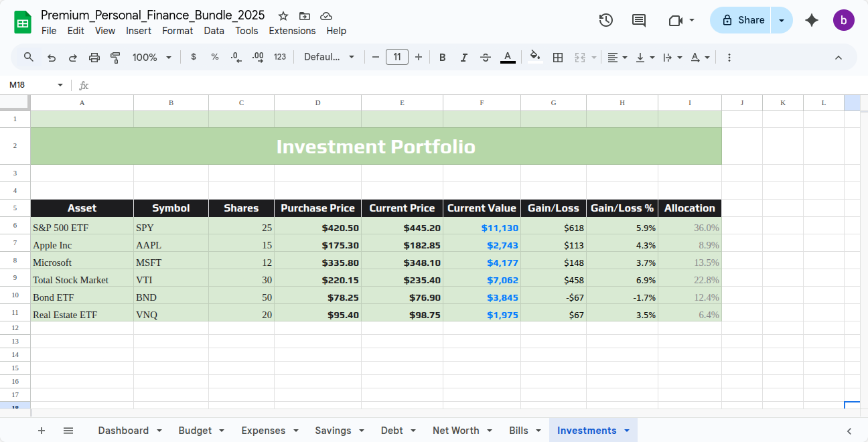Open horizontal align dropdown
Screen dimensions: 868x442
[x=617, y=58]
